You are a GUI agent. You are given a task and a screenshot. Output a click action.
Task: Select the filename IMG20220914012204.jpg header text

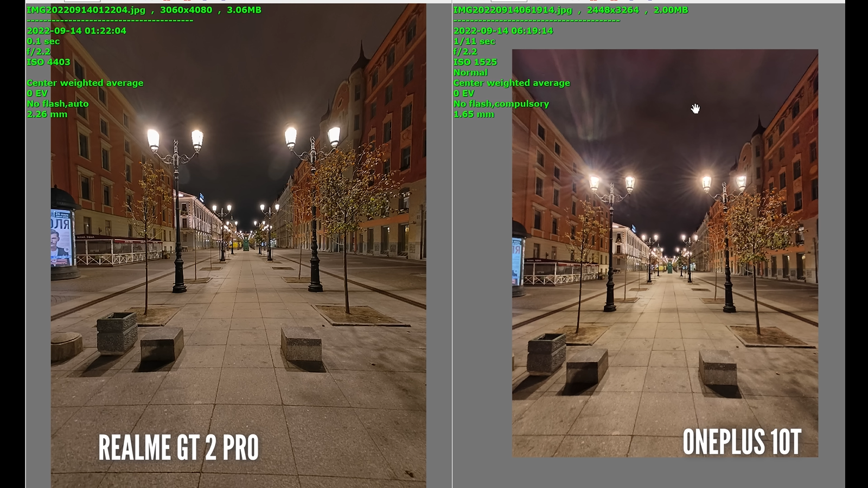pyautogui.click(x=86, y=10)
